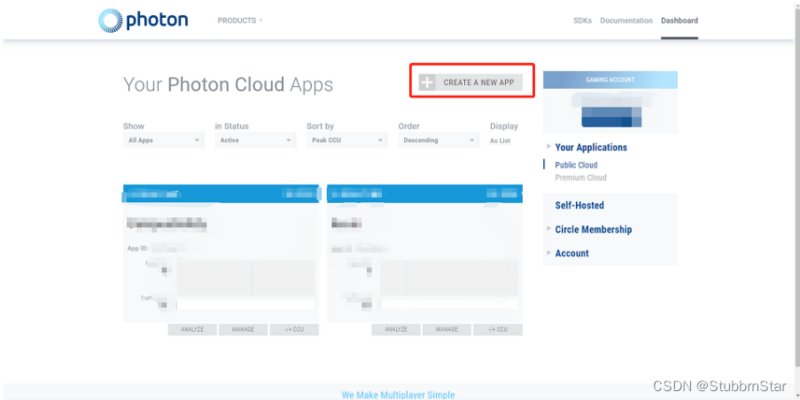Open the Status dropdown set to Active
Viewport: 800px width, 400px height.
(255, 141)
